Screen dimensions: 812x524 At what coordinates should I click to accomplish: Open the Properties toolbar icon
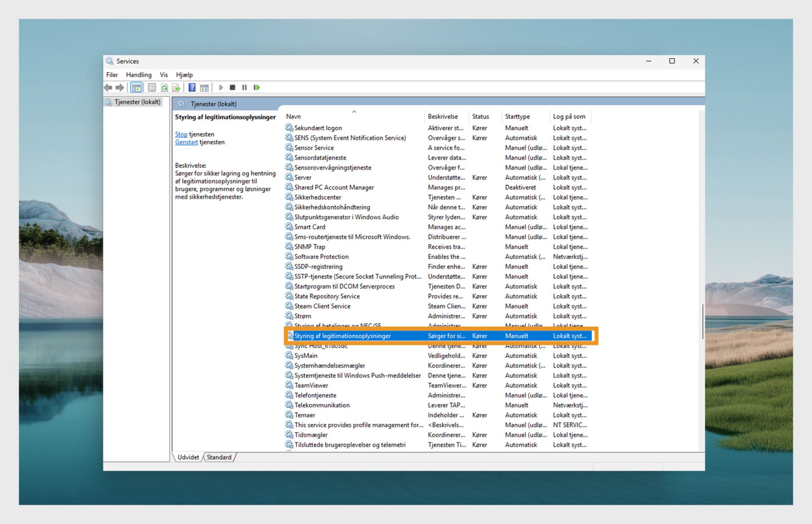coord(152,87)
